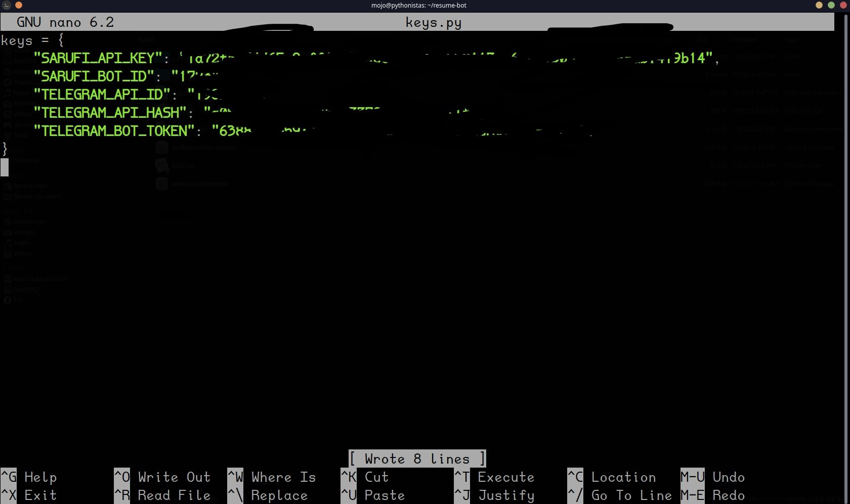Click the "SARUFI_BOT_ID" key text
Screen dimensions: 850x504
(94, 76)
